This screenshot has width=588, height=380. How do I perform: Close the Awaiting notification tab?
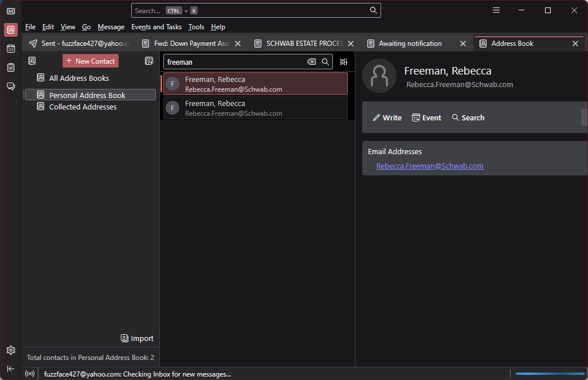tap(463, 44)
